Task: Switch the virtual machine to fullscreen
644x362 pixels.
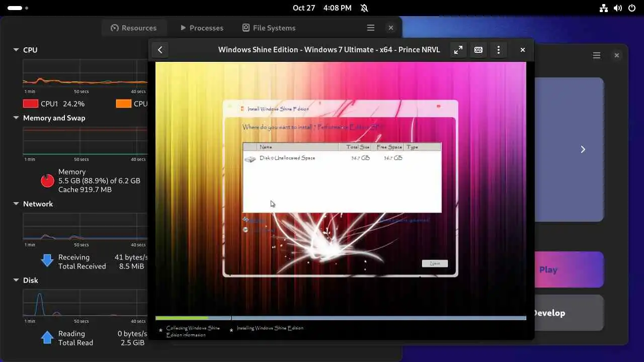Action: point(458,50)
